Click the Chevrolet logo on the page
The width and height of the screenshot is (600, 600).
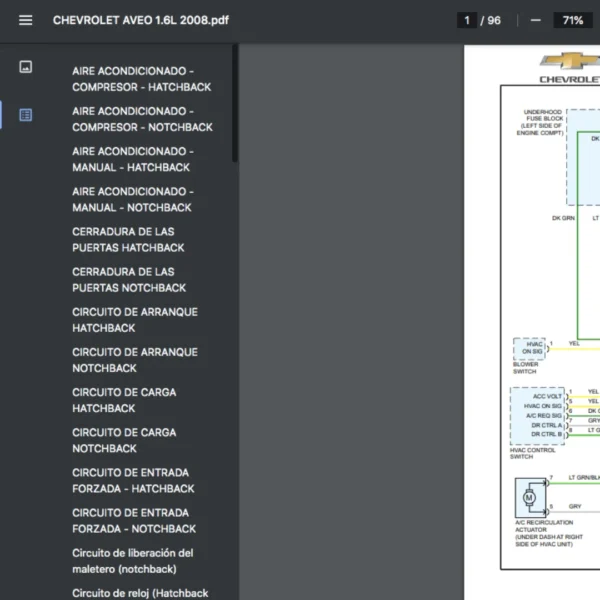(x=570, y=67)
